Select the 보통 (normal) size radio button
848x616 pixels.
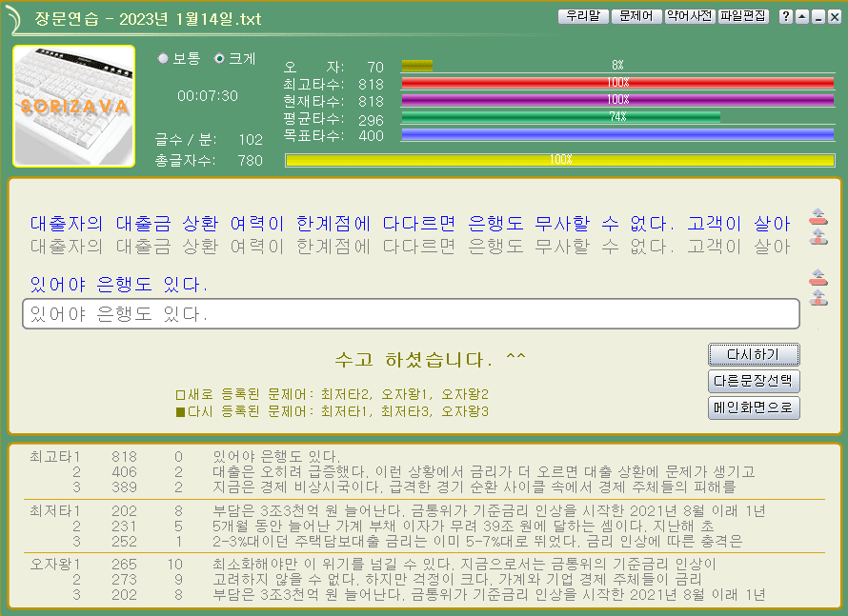(163, 58)
